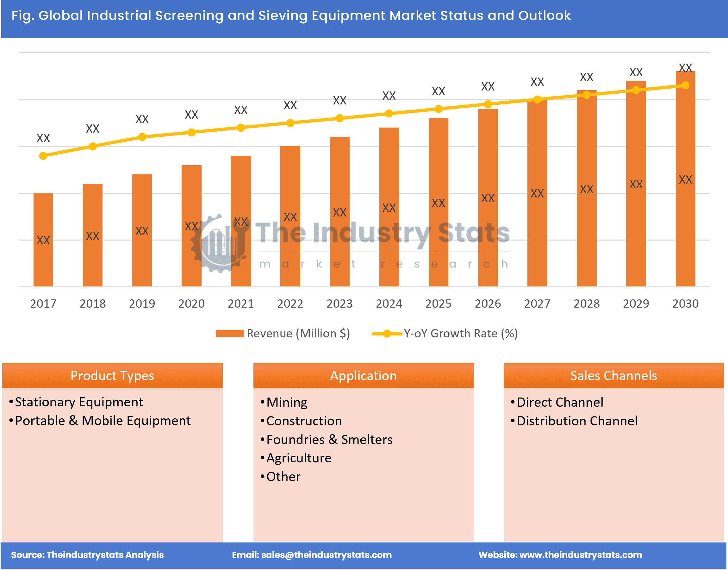Click the 2028 year label on axis
The height and width of the screenshot is (570, 728).
587,304
